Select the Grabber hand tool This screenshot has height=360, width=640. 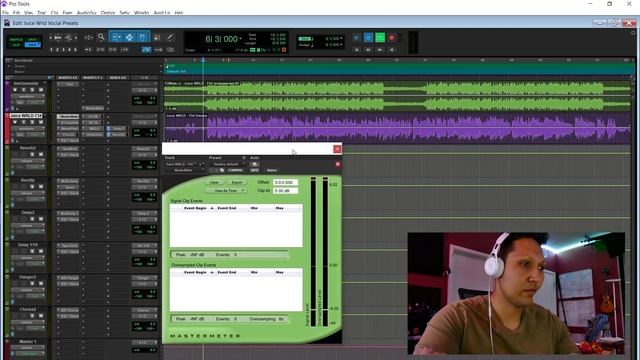click(142, 38)
